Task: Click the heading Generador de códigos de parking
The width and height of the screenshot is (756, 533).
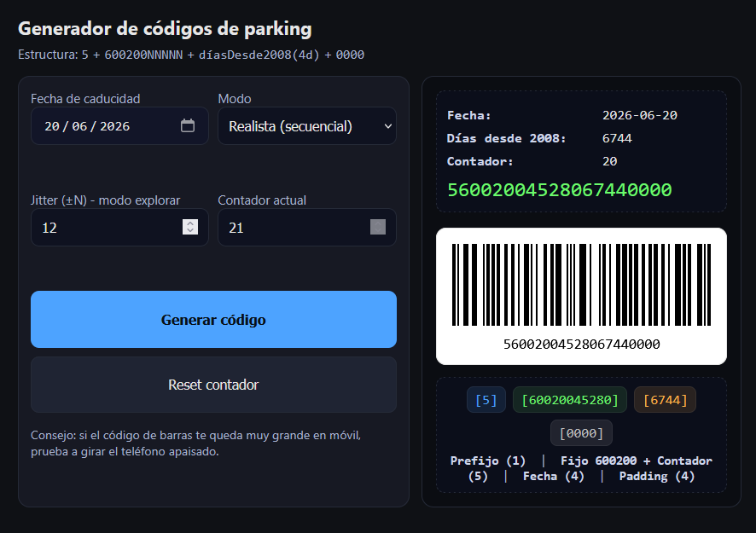Action: (x=165, y=29)
